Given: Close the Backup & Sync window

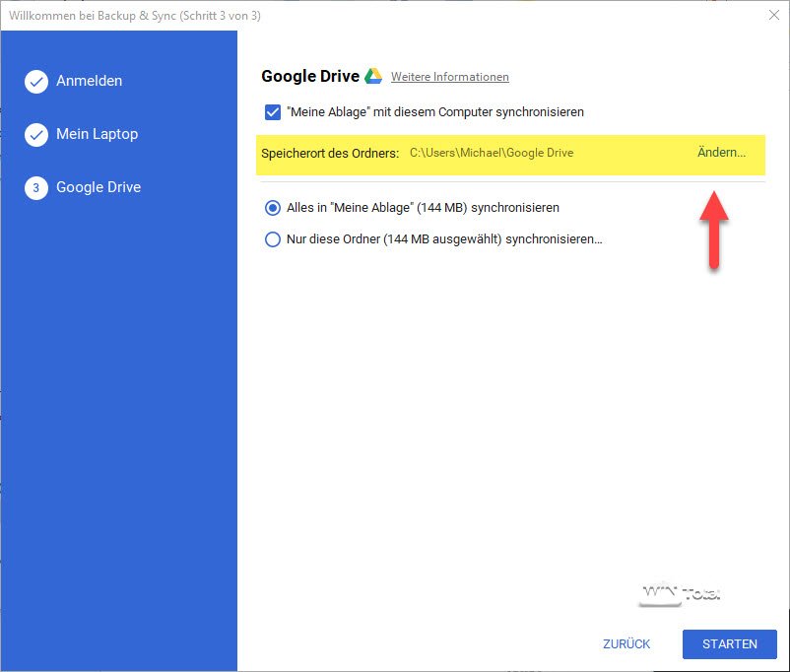Looking at the screenshot, I should 774,15.
